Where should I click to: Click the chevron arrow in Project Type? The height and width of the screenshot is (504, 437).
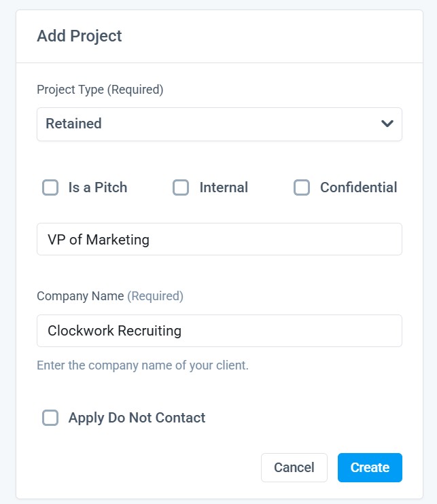click(x=387, y=124)
